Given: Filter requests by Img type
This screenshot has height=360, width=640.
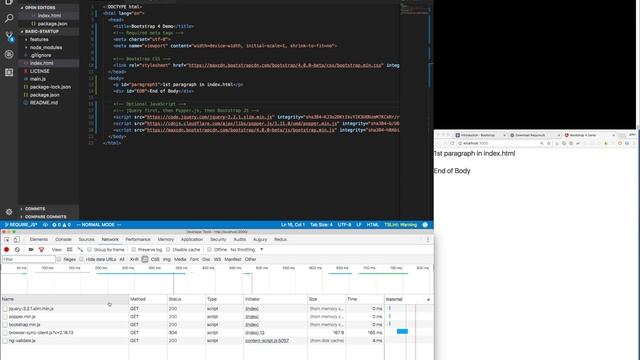Looking at the screenshot, I should (167, 259).
